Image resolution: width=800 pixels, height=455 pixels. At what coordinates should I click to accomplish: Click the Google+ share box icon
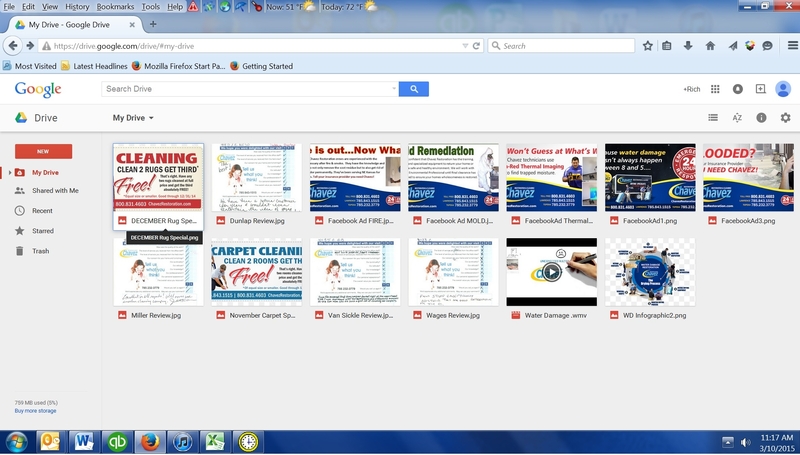pos(760,89)
